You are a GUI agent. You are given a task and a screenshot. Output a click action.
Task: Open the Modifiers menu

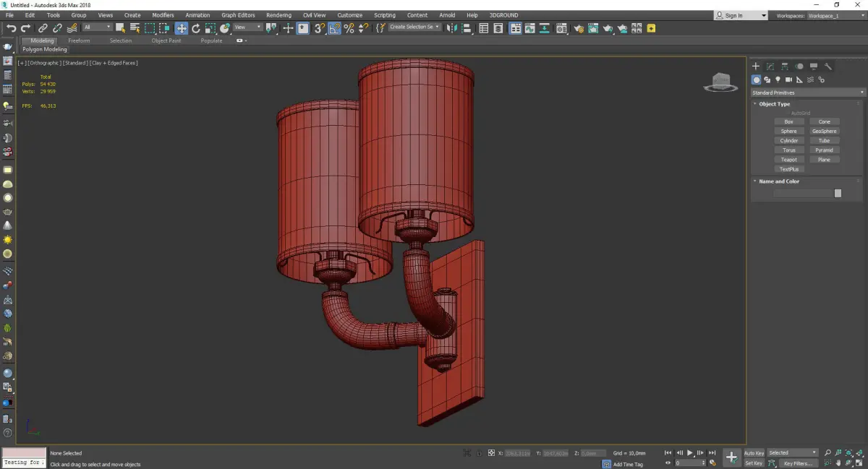[x=163, y=15]
